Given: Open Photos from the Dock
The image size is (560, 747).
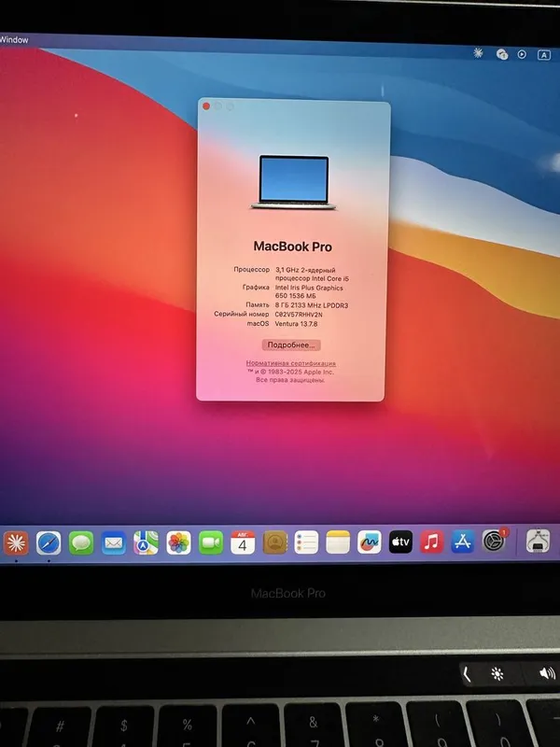Looking at the screenshot, I should click(178, 543).
